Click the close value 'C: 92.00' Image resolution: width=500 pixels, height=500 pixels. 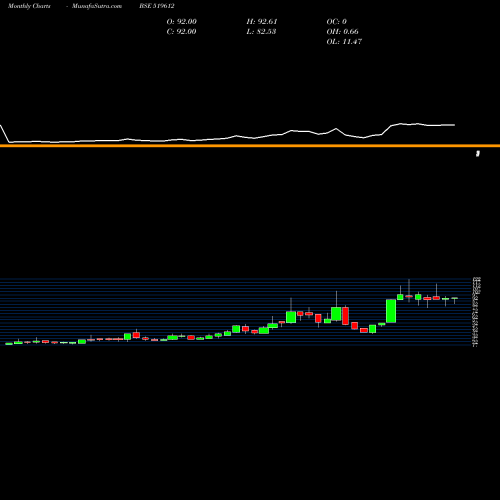pyautogui.click(x=182, y=32)
